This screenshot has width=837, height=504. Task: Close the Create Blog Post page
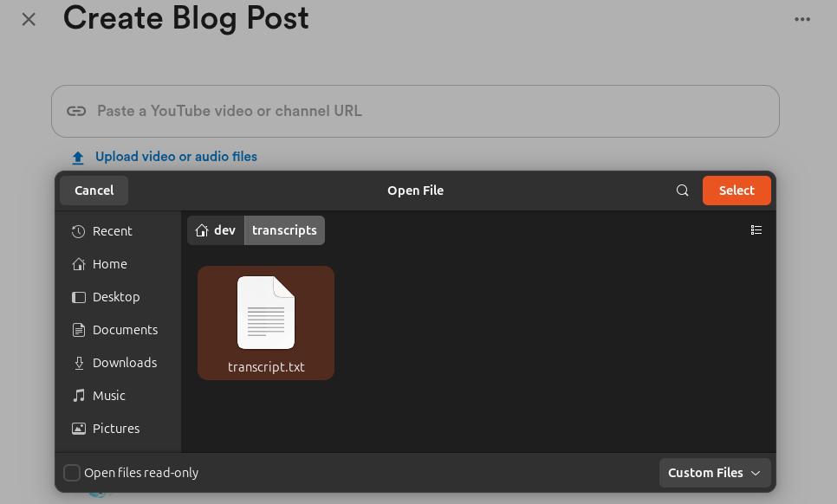29,19
